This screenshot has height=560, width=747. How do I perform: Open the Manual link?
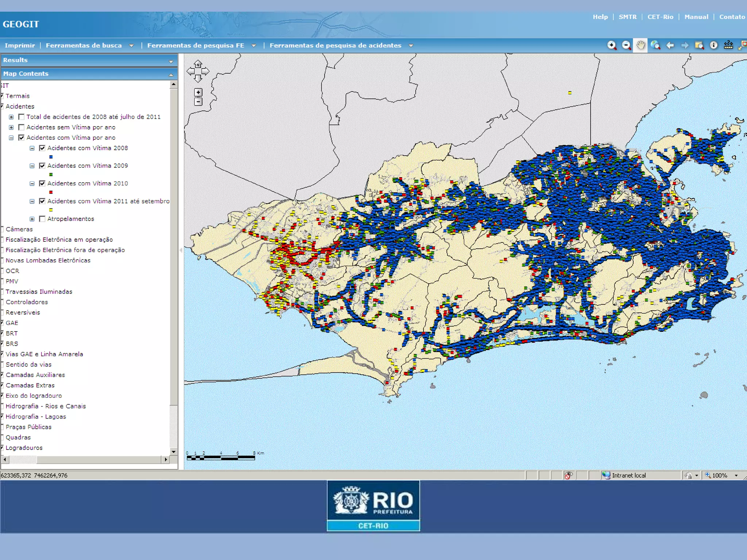coord(696,17)
